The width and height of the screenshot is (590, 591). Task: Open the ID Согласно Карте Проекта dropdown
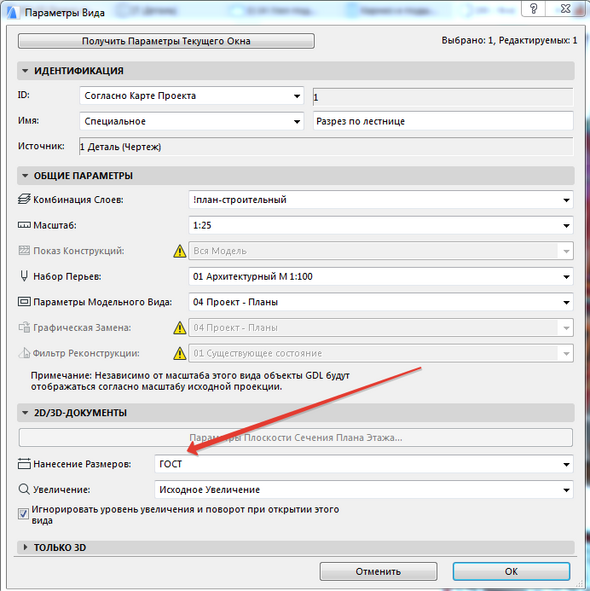click(x=192, y=96)
